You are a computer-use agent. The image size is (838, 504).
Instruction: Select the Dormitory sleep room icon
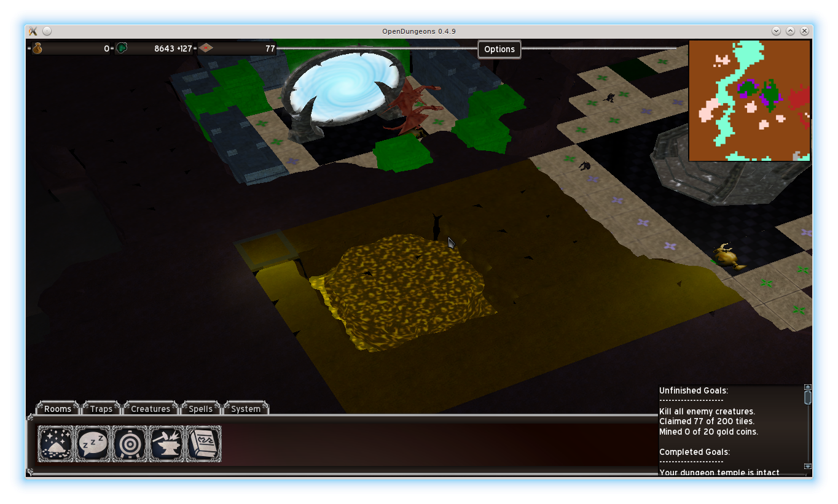click(x=93, y=444)
